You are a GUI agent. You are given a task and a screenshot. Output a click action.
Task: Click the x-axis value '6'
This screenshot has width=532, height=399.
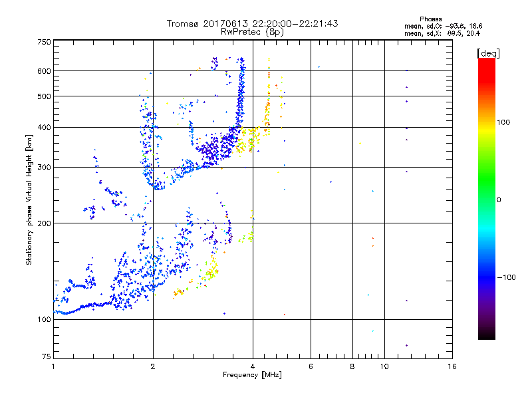pyautogui.click(x=311, y=366)
